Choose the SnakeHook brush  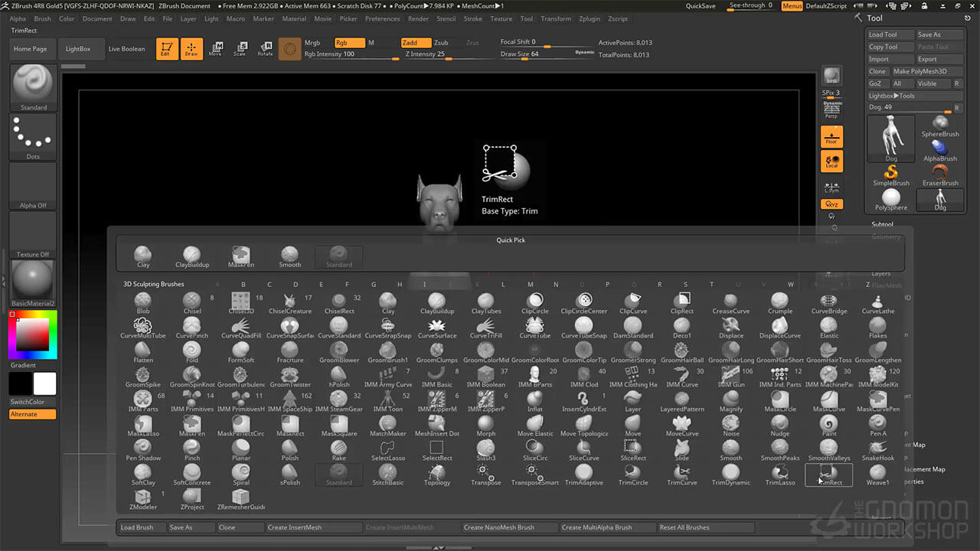pos(877,448)
